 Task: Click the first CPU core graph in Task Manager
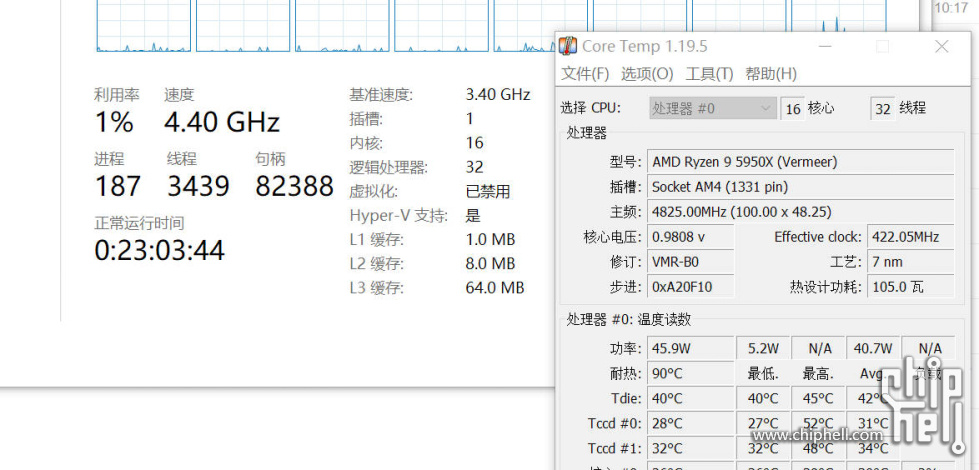(144, 26)
